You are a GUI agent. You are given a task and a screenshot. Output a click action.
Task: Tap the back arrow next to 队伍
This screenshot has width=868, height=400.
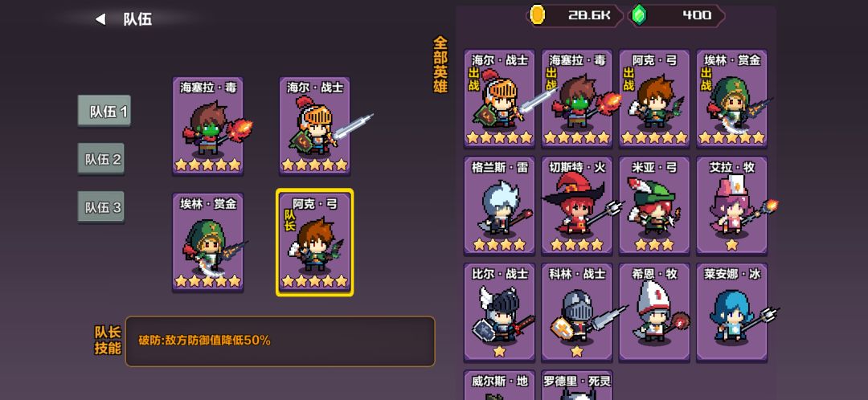100,20
